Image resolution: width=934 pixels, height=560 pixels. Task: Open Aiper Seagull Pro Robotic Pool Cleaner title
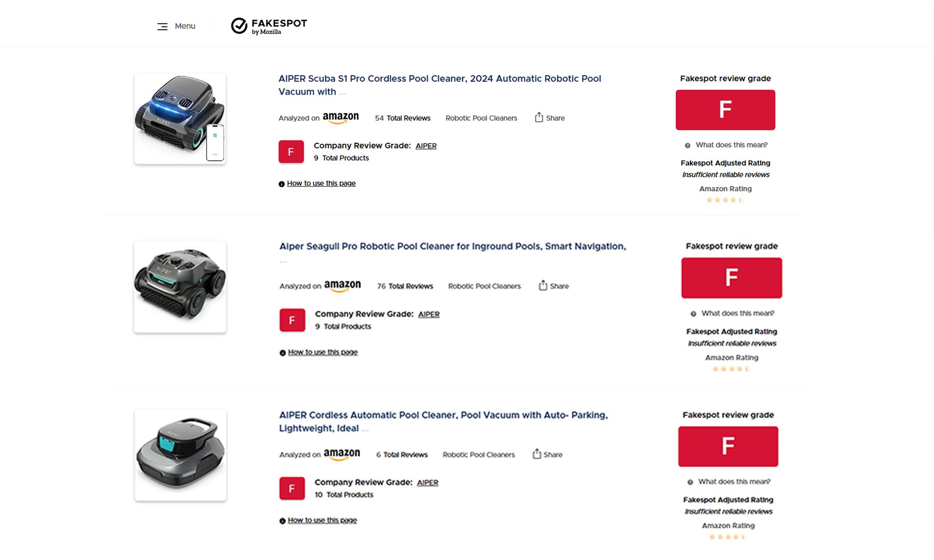click(453, 246)
